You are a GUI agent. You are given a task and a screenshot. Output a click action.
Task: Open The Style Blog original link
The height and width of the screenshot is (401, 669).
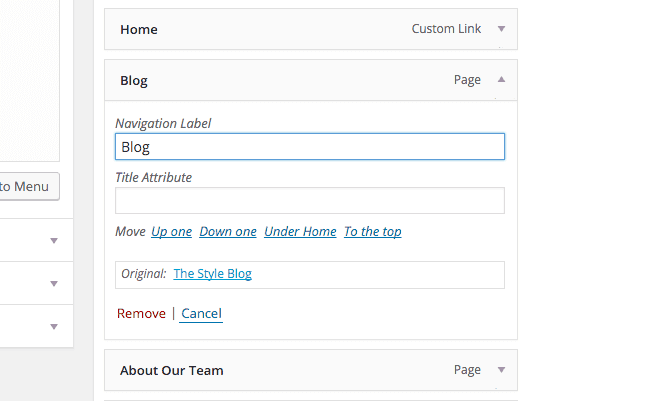point(212,273)
